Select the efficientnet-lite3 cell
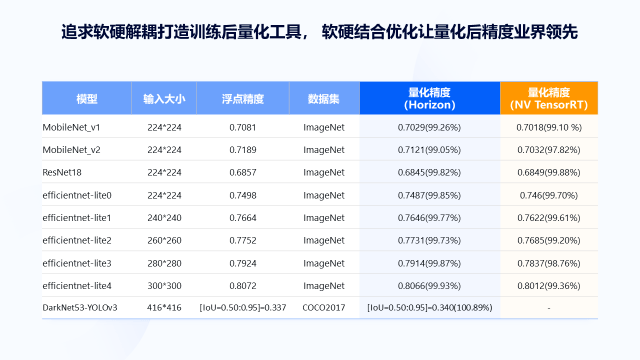Viewport: 640px width, 360px height. tap(77, 263)
